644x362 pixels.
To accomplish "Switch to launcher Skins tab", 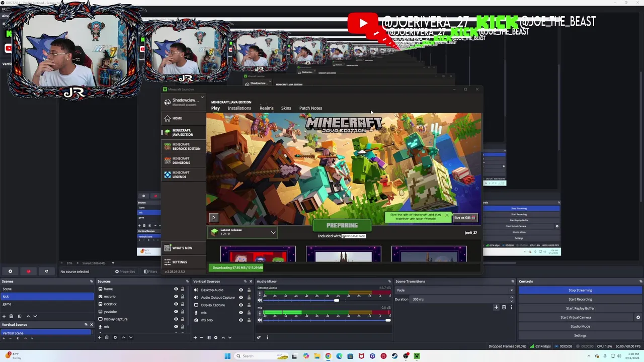I will [286, 108].
